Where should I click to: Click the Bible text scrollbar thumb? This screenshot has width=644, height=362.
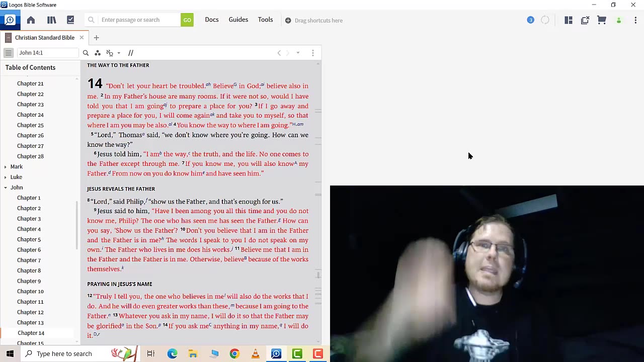318,275
